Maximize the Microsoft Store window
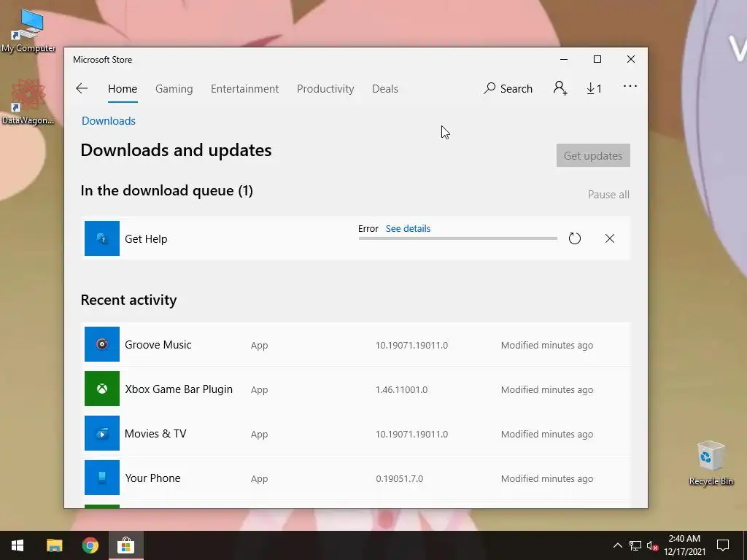747x560 pixels. 597,60
